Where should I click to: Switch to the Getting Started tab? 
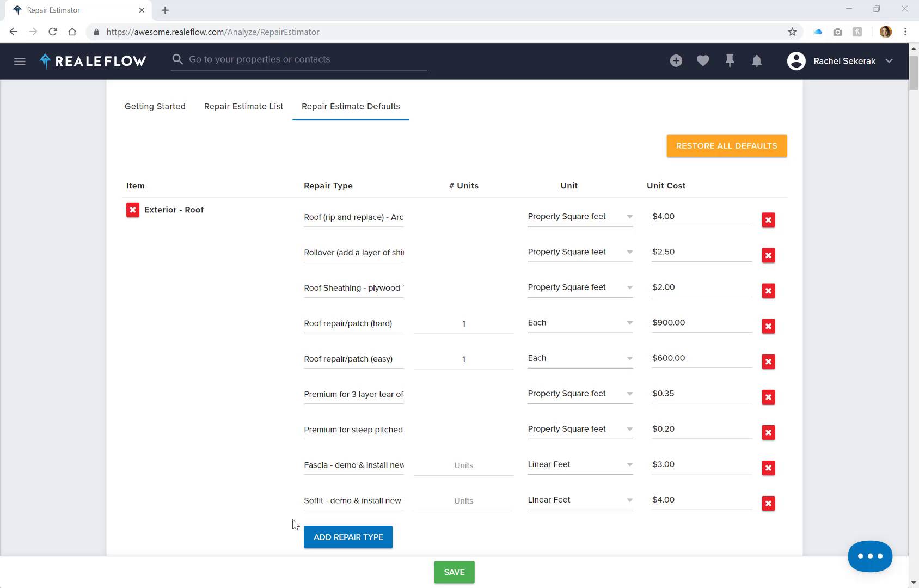click(155, 106)
